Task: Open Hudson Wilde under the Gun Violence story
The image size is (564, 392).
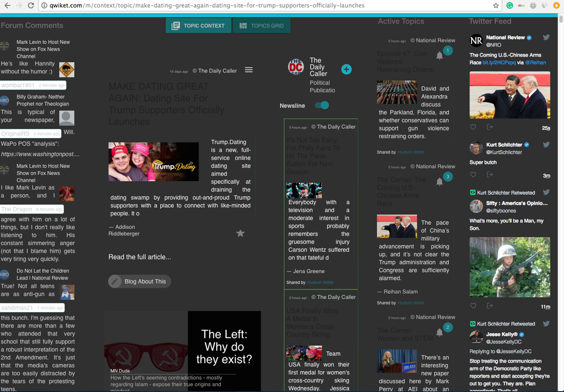Action: coord(411,152)
